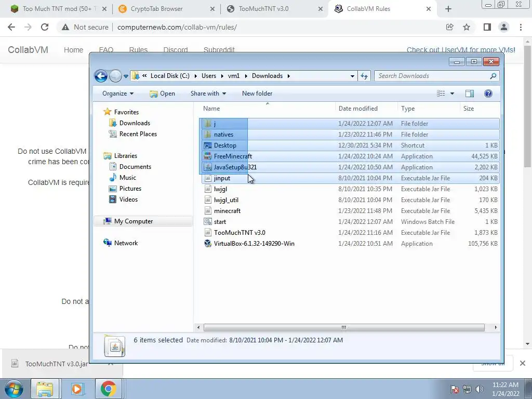Select the jinput jar file icon
This screenshot has width=532, height=399.
[x=208, y=178]
